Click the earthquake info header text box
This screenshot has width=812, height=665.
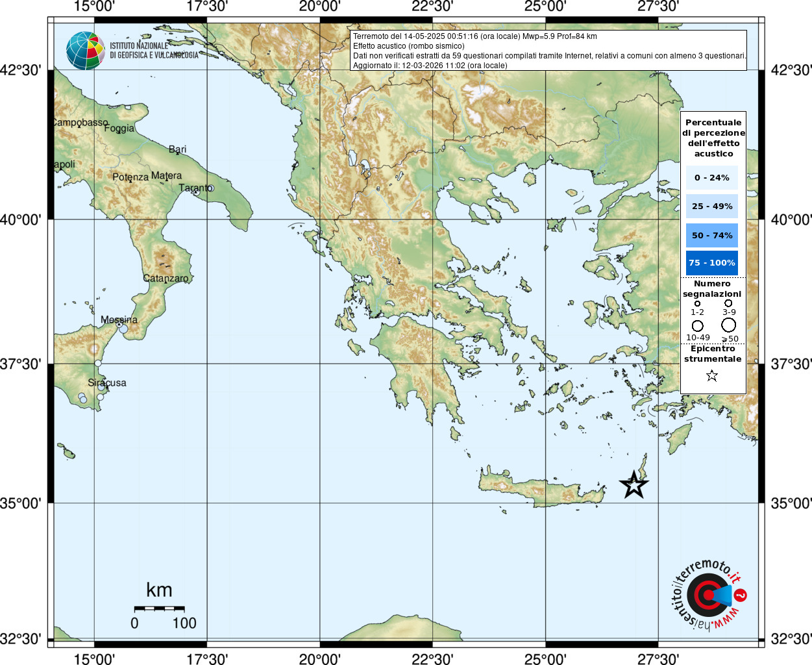click(x=548, y=51)
